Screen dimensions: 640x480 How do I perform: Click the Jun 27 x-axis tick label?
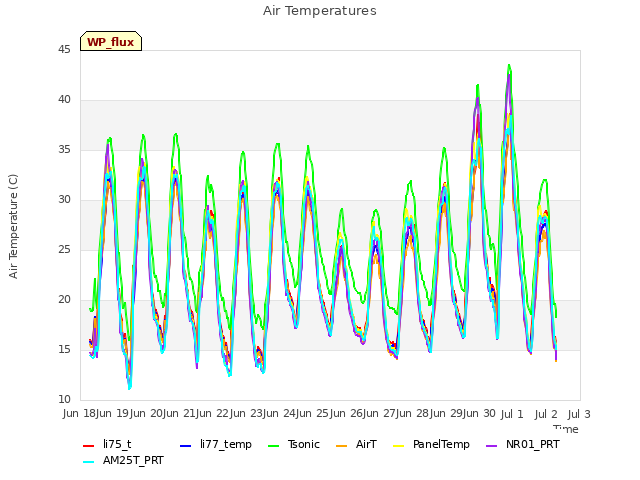397,414
